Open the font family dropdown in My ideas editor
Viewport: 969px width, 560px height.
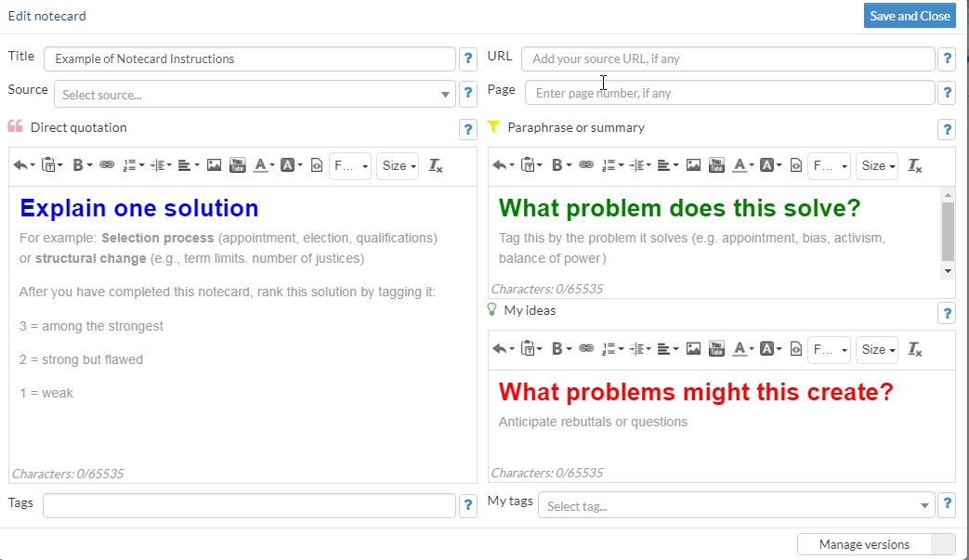coord(829,349)
